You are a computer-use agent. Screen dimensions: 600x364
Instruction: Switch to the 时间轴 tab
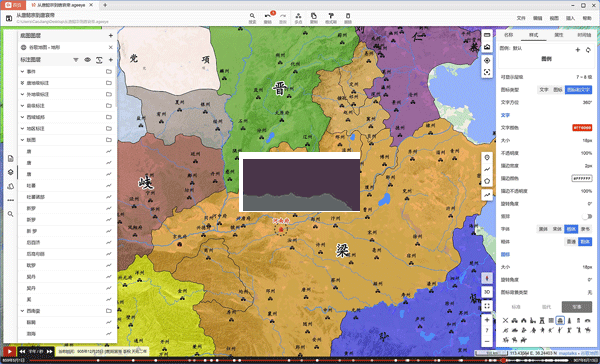[x=584, y=35]
